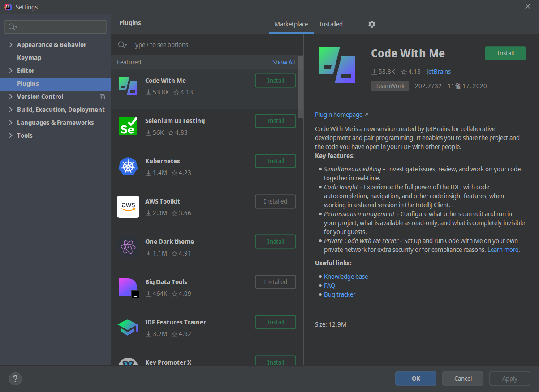Focus the settings search field
Viewport: 539px width, 392px height.
point(56,27)
